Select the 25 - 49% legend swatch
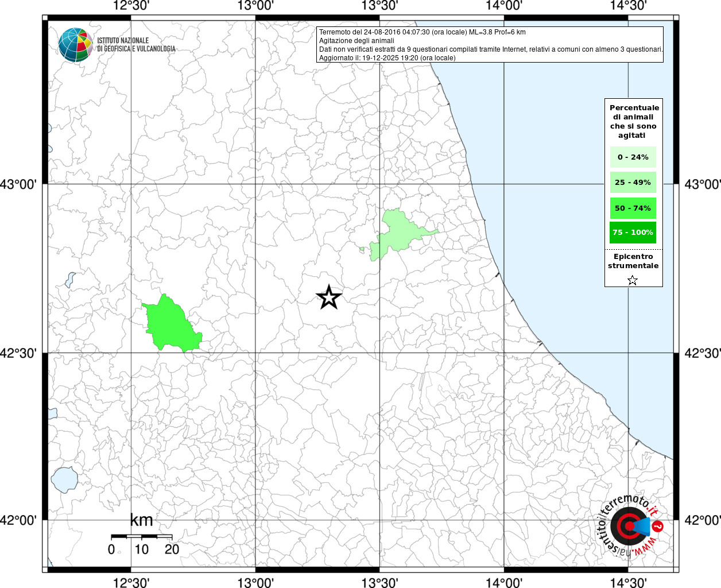721x588 pixels. (633, 182)
